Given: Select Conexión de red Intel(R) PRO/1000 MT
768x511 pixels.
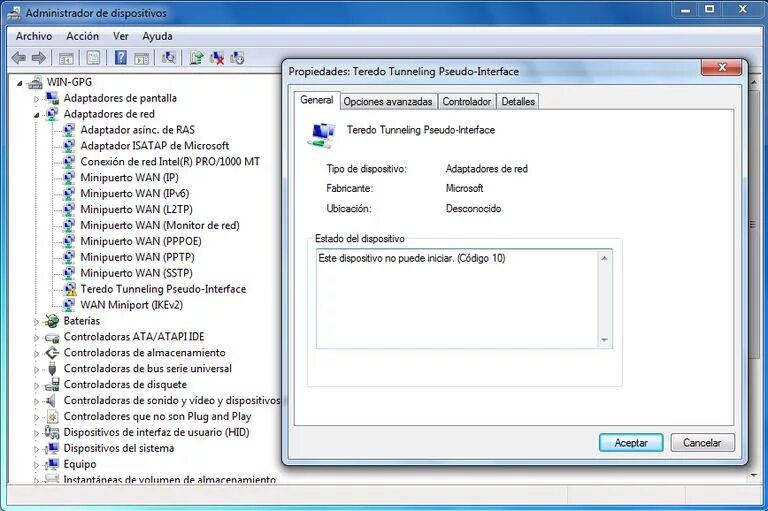Looking at the screenshot, I should (170, 162).
